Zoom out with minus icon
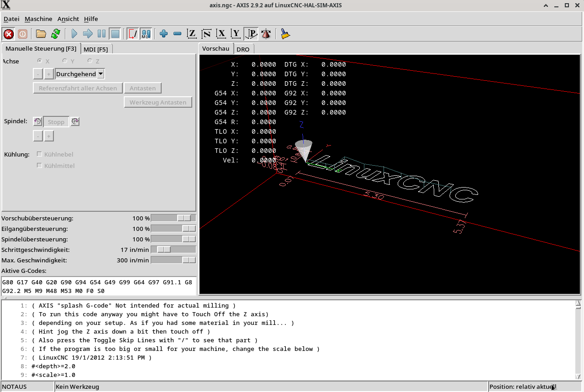Screen dimensions: 584x392 pyautogui.click(x=178, y=34)
